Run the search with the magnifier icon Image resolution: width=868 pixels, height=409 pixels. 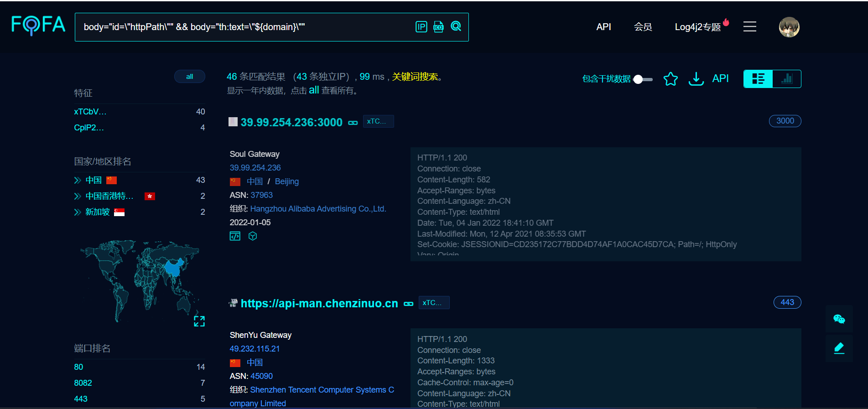pyautogui.click(x=456, y=26)
